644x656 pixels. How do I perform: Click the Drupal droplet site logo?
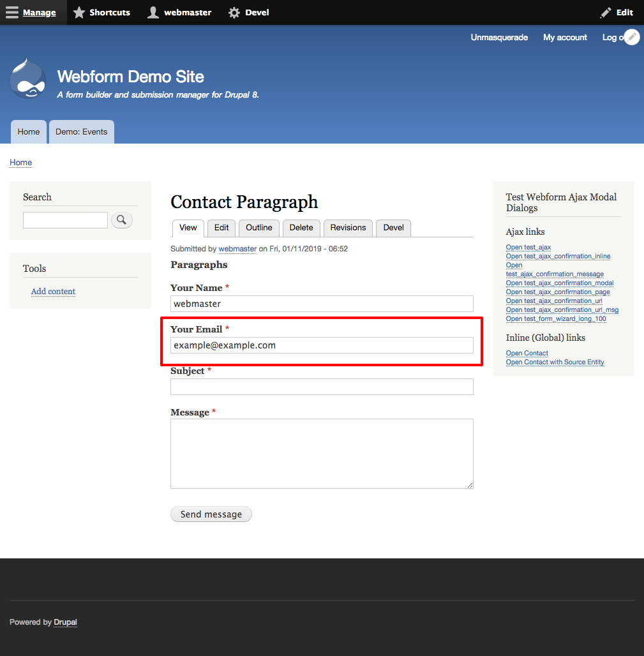tap(27, 78)
